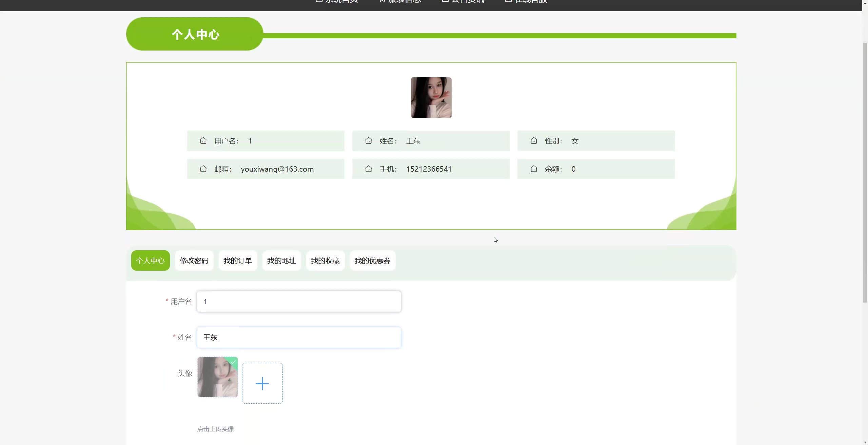The image size is (868, 445).
Task: Open the 我的收藏 tab
Action: (x=325, y=260)
